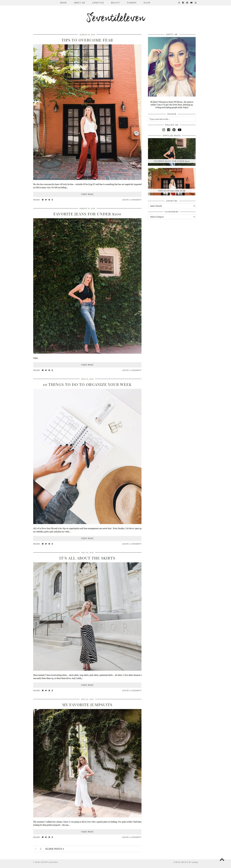This screenshot has height=868, width=231.
Task: Open page 2 in pagination
Action: (x=41, y=849)
